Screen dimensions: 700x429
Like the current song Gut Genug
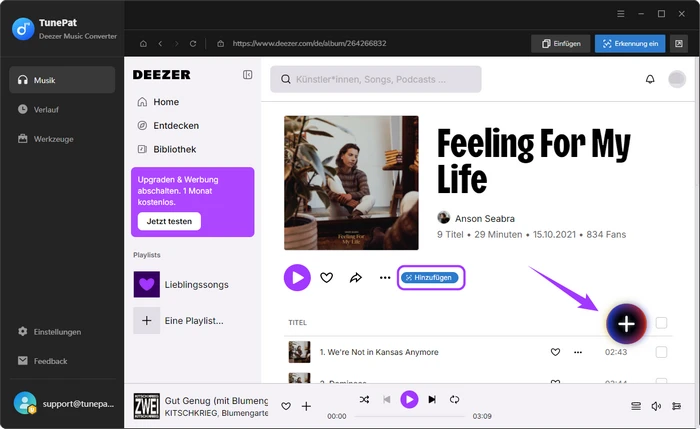[286, 406]
